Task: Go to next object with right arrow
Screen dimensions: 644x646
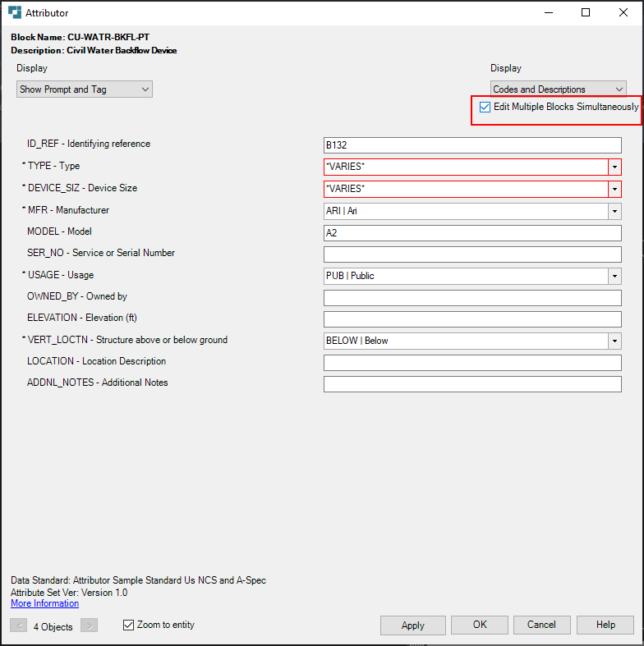Action: [90, 625]
